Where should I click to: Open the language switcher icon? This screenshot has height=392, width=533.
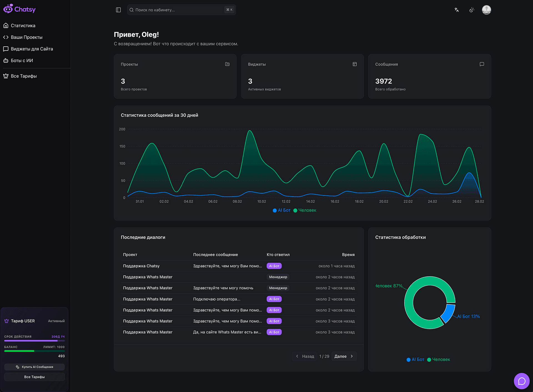pos(457,10)
